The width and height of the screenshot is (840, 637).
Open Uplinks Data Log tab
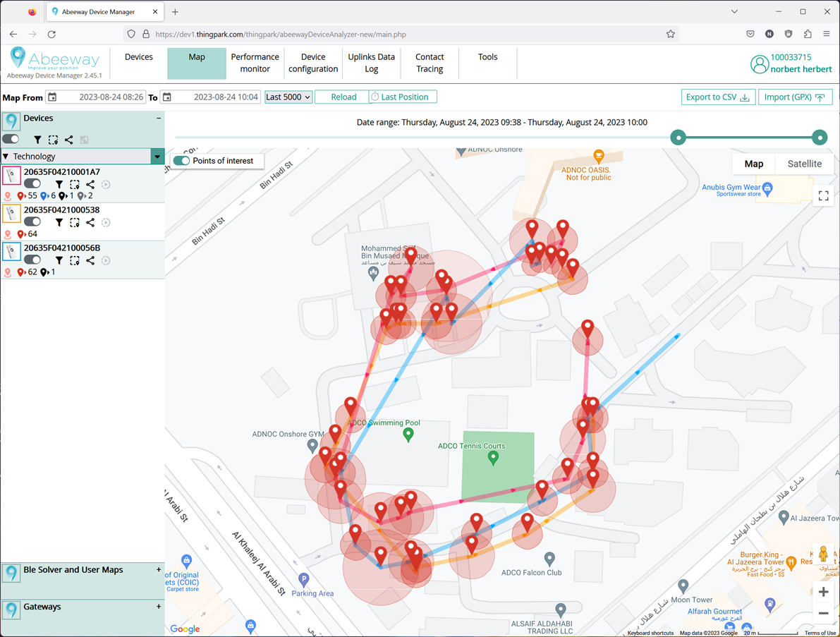pyautogui.click(x=371, y=63)
